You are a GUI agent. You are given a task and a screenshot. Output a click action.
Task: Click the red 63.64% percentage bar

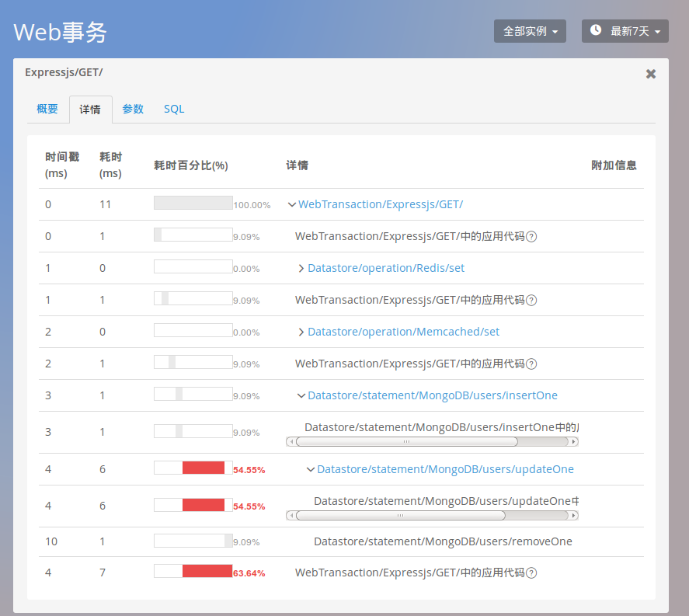207,571
